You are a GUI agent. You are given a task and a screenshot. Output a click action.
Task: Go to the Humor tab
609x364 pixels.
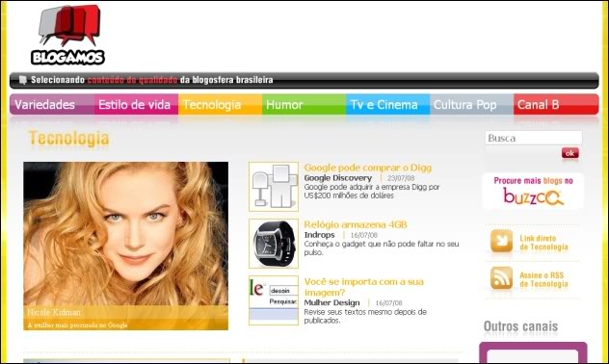click(304, 104)
